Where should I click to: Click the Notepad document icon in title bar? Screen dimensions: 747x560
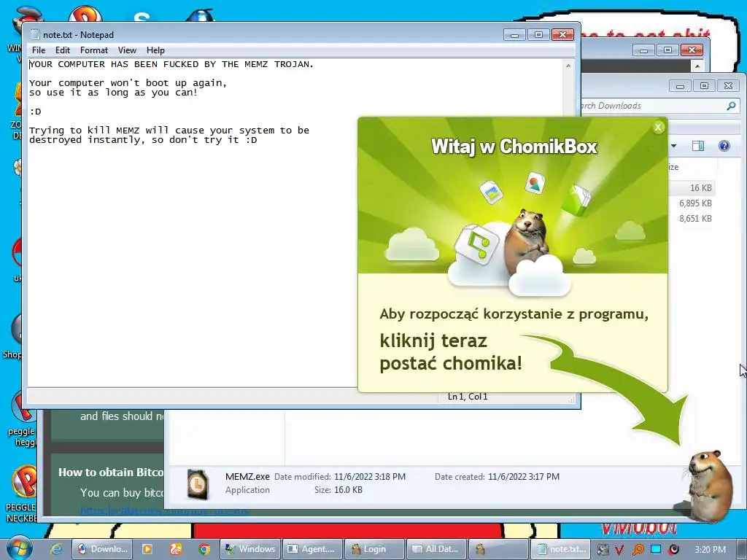34,34
